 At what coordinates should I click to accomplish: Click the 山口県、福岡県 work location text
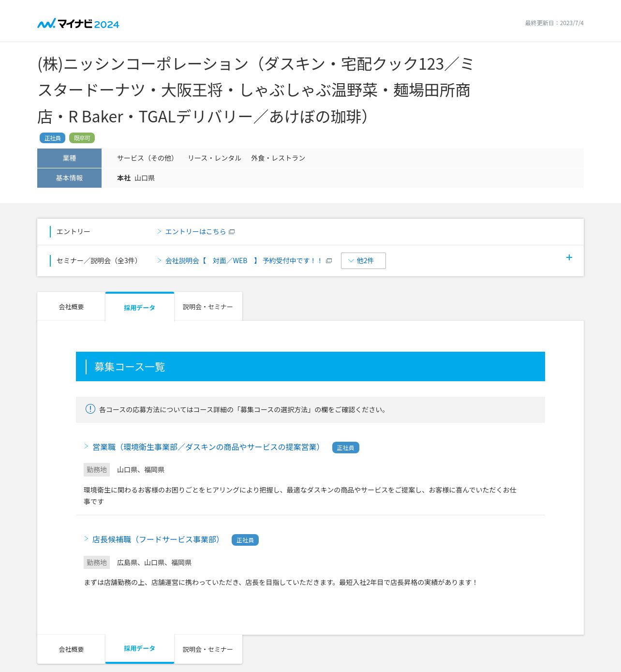[141, 470]
